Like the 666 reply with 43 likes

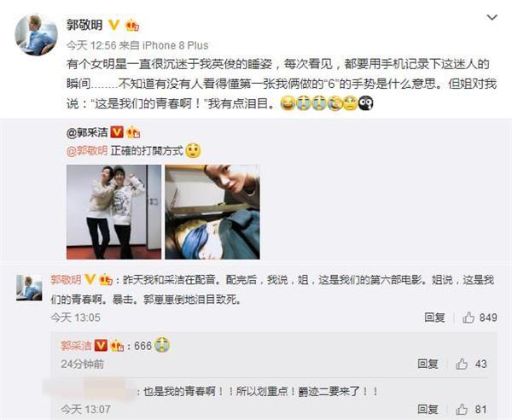[x=471, y=364]
